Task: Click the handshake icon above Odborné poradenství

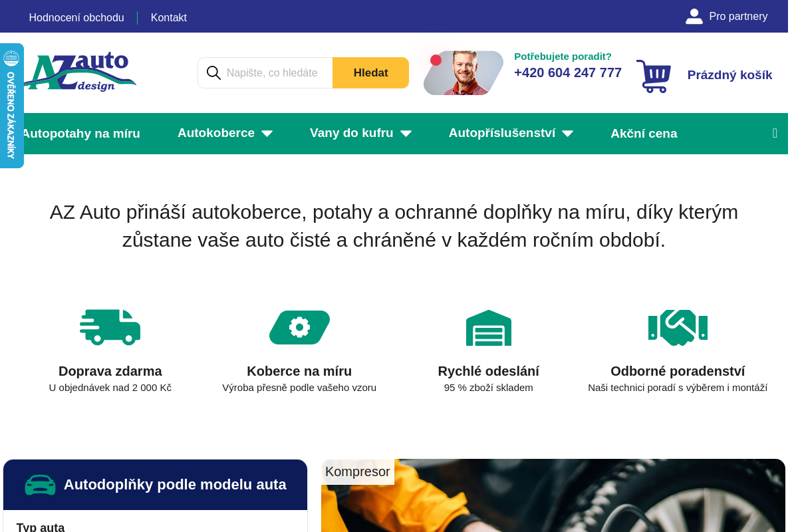Action: click(x=678, y=327)
